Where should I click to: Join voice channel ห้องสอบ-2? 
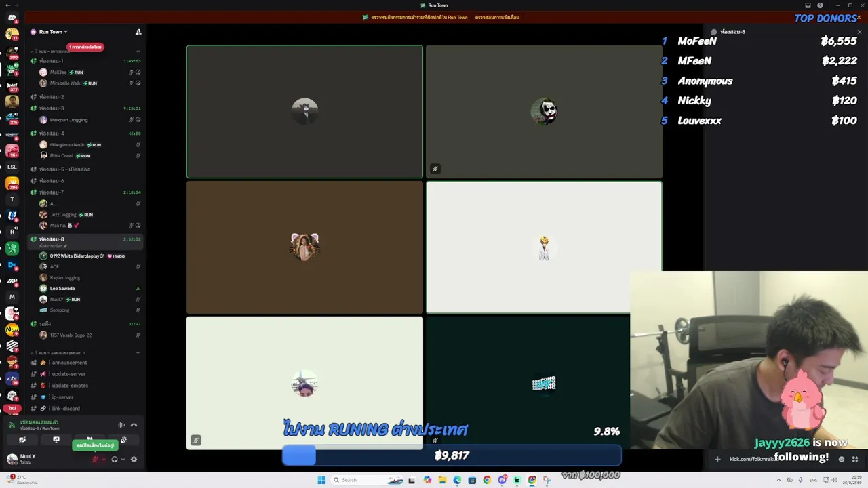85,97
